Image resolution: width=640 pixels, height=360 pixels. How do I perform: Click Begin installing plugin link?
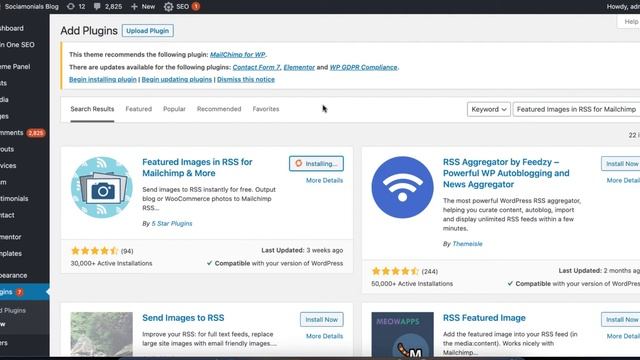pos(103,80)
